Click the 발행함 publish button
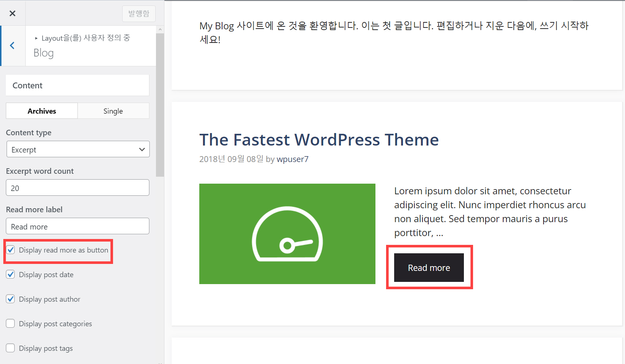 (x=139, y=13)
